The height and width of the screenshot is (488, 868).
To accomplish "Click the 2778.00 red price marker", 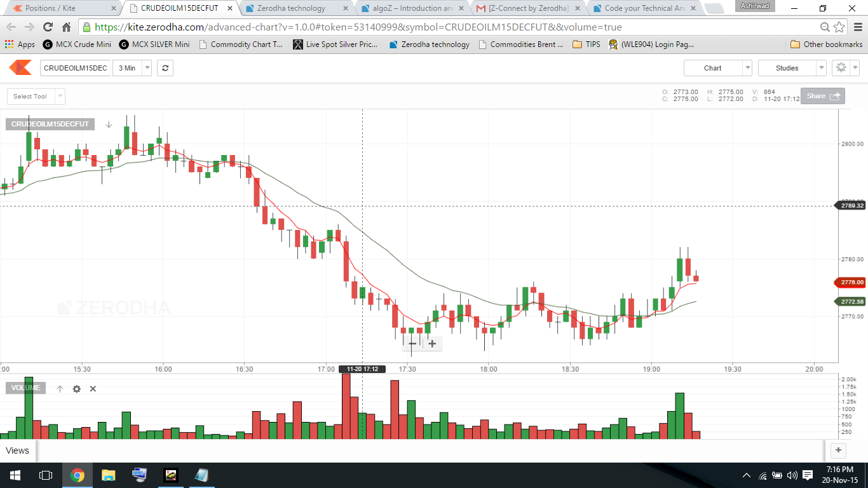I will click(850, 282).
